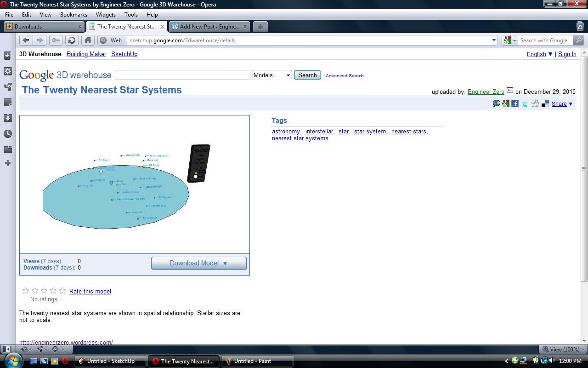The width and height of the screenshot is (588, 368).
Task: Click the 3D warehouse search input field
Action: click(182, 75)
